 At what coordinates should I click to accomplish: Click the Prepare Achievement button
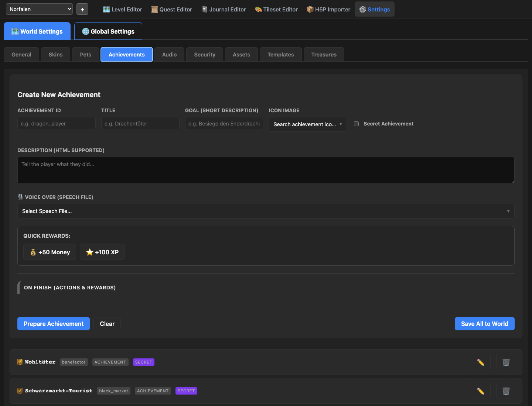point(54,324)
